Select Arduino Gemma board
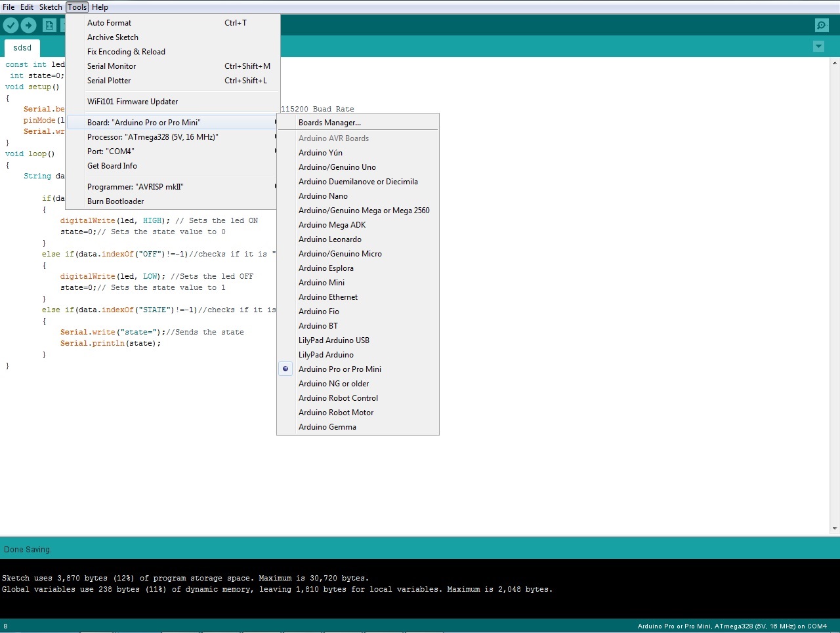Image resolution: width=840 pixels, height=633 pixels. [x=358, y=427]
